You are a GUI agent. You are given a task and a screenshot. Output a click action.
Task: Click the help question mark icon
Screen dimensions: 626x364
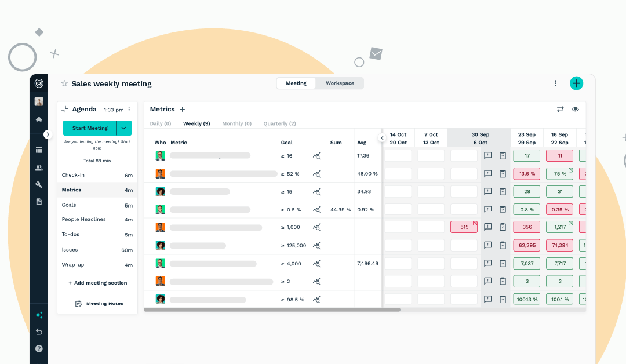39,349
